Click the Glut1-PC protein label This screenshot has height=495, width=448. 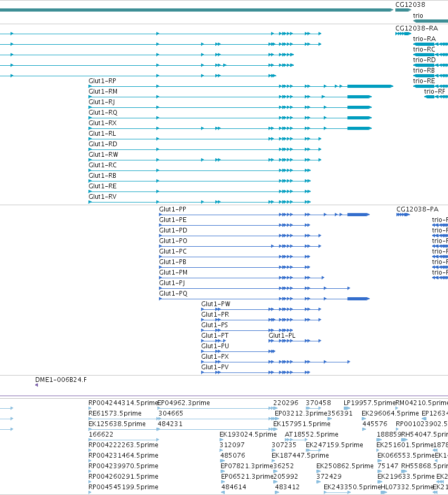coord(173,251)
